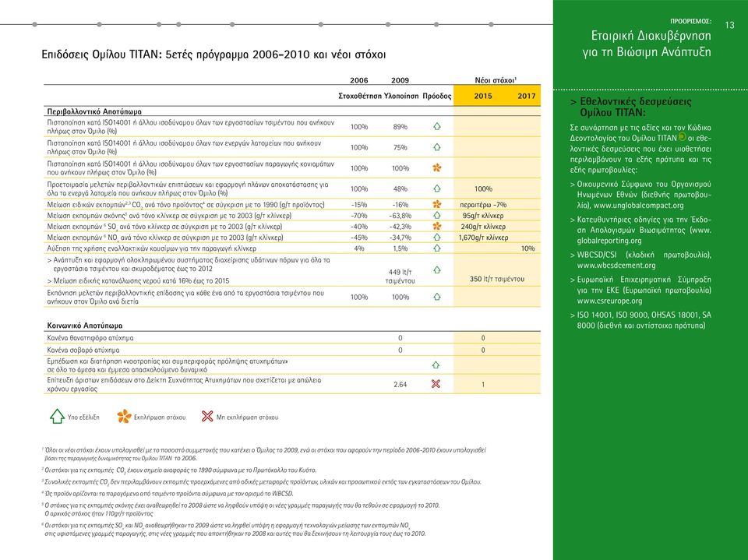Image resolution: width=748 pixels, height=560 pixels.
Task: Click the page title Επιδόσεις Ομίλου TITAN
Action: pos(213,55)
